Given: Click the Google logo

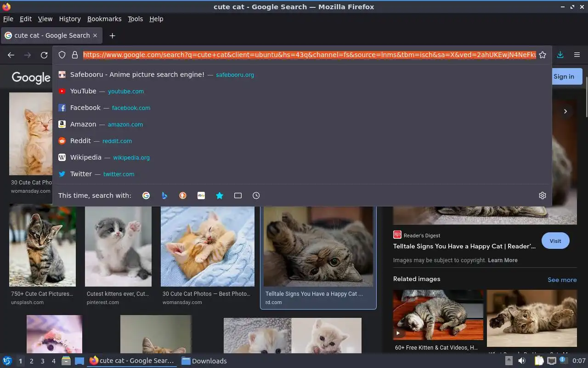Looking at the screenshot, I should [x=31, y=78].
